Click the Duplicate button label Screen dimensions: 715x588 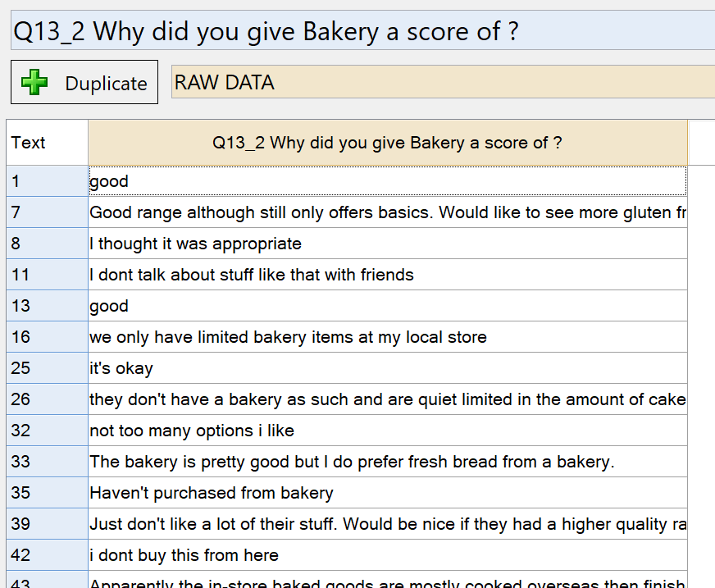pos(106,84)
